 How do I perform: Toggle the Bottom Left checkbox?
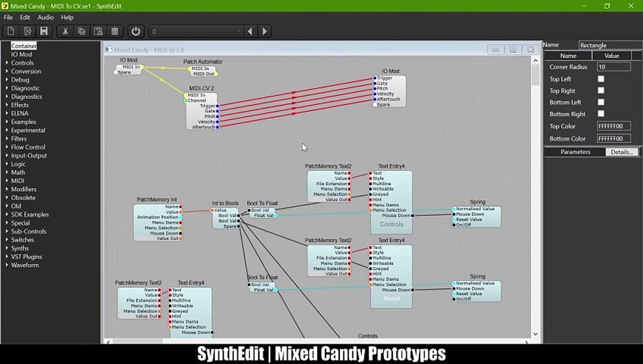point(601,102)
